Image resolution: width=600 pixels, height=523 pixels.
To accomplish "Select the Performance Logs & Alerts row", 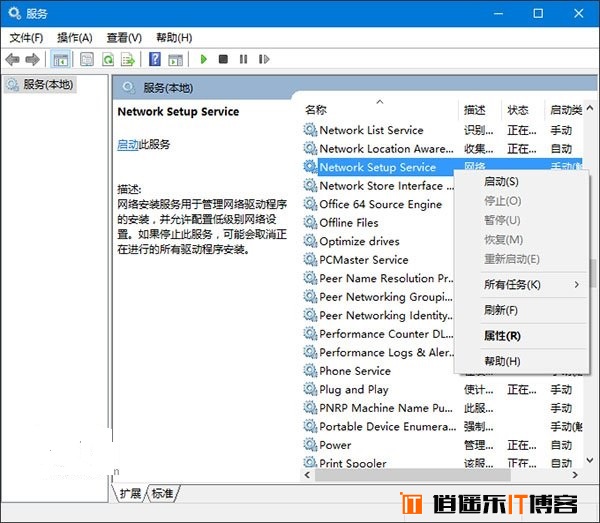I will tap(379, 352).
